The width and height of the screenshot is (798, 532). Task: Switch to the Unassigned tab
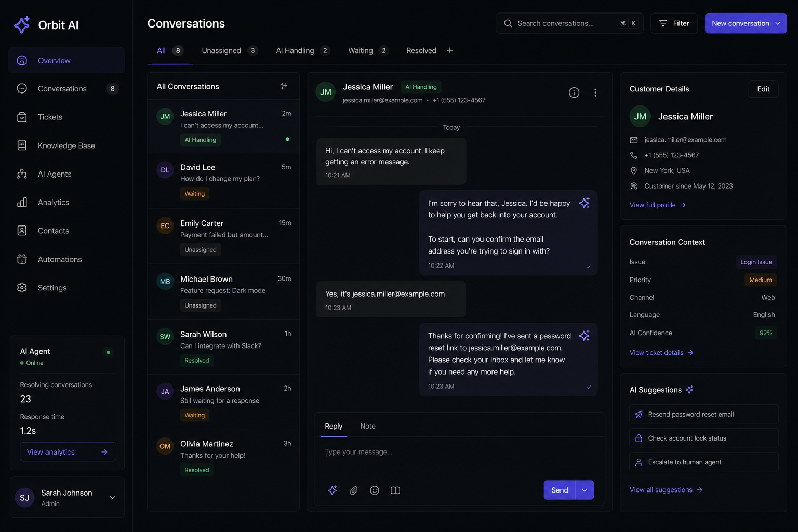pos(230,50)
